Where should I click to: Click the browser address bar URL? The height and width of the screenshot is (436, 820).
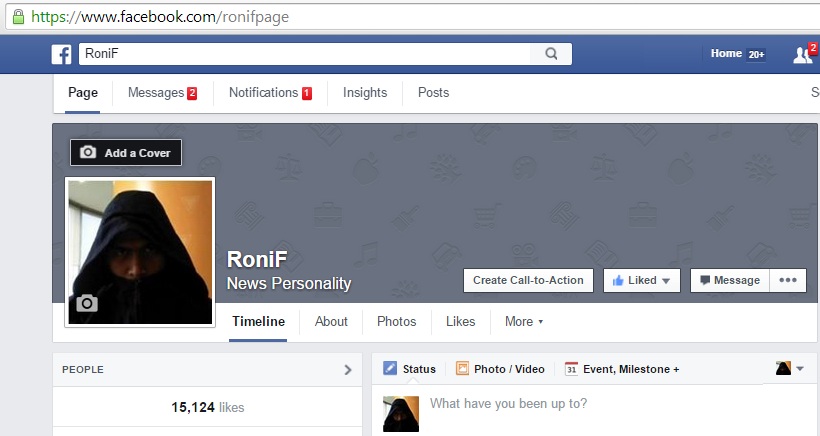tap(160, 17)
